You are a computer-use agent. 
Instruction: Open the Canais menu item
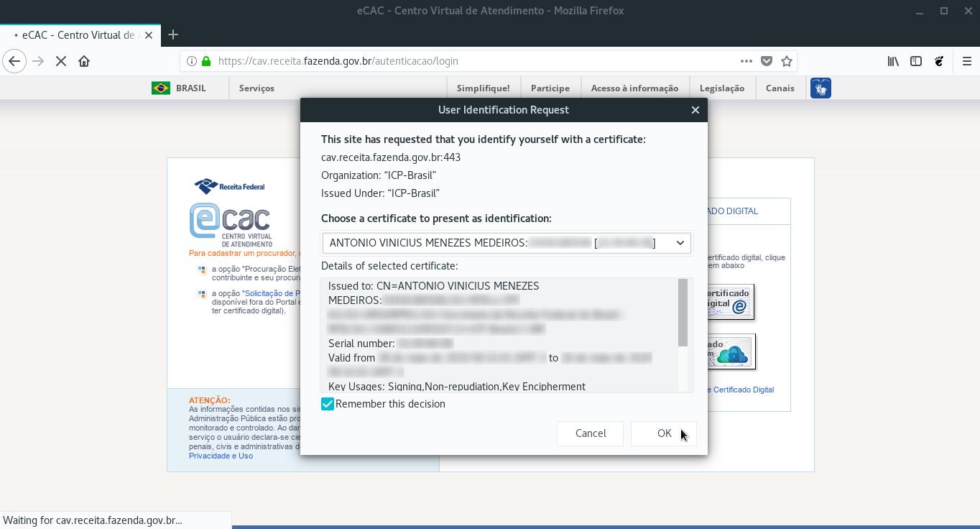click(x=780, y=88)
